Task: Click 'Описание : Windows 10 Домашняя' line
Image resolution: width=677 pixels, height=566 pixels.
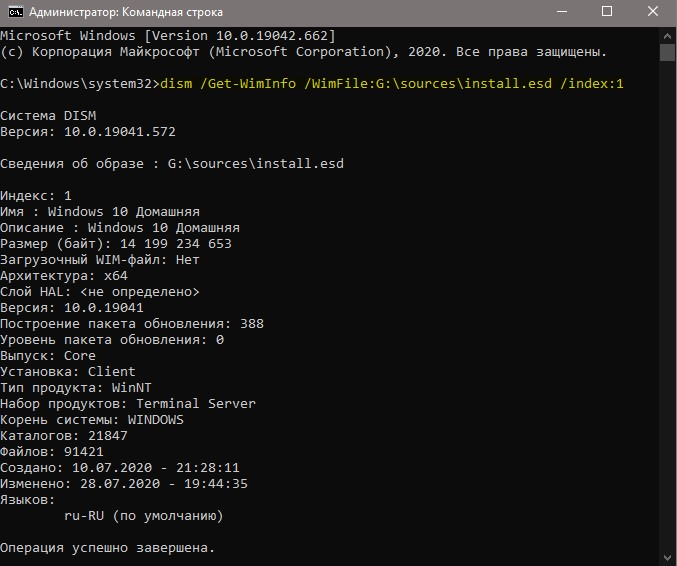Action: 120,228
